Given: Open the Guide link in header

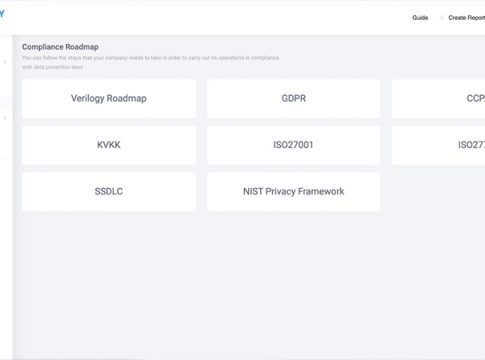Looking at the screenshot, I should pyautogui.click(x=420, y=18).
